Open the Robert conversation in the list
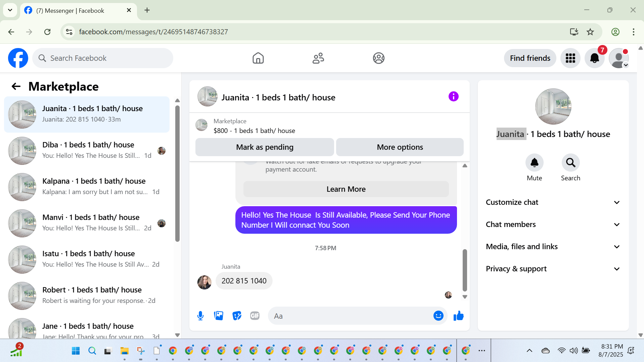644x362 pixels. pos(87,296)
